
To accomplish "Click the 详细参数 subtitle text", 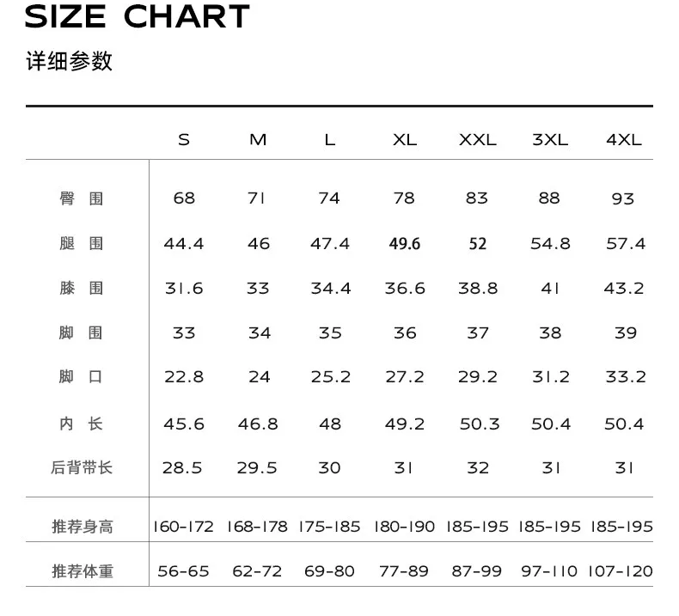I will point(70,62).
